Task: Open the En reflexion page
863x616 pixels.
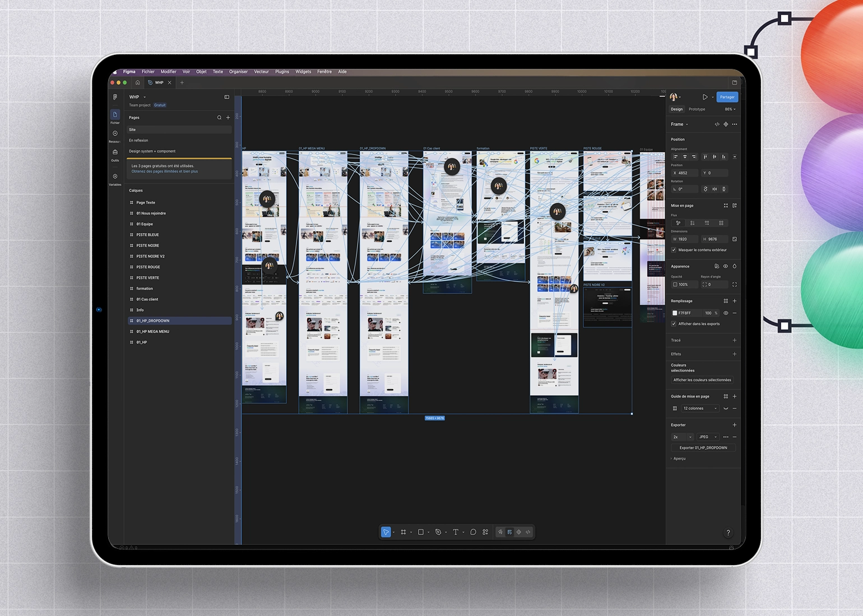Action: point(179,141)
